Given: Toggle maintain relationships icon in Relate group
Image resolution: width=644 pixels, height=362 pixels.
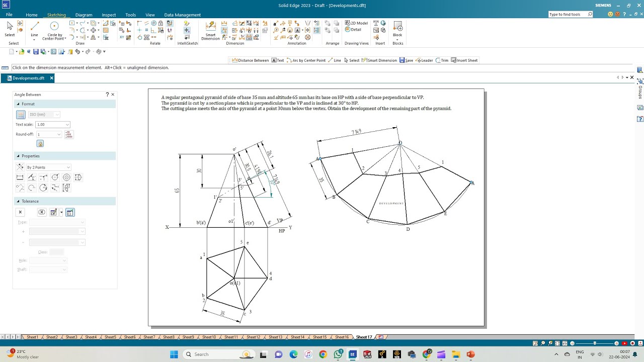Looking at the screenshot, I should pyautogui.click(x=170, y=23).
